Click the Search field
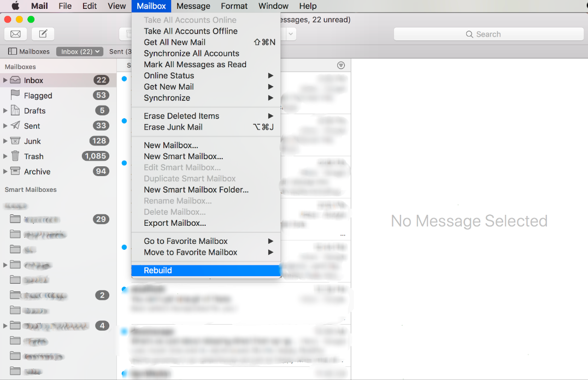 (x=489, y=34)
